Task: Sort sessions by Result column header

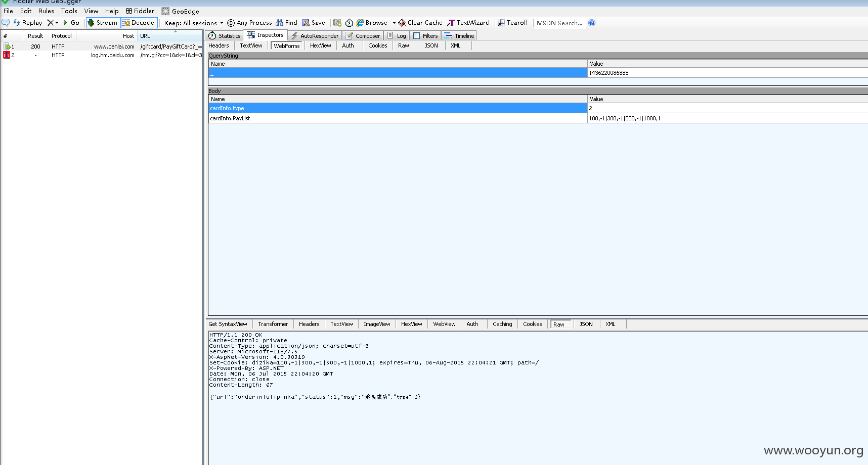Action: (x=35, y=36)
